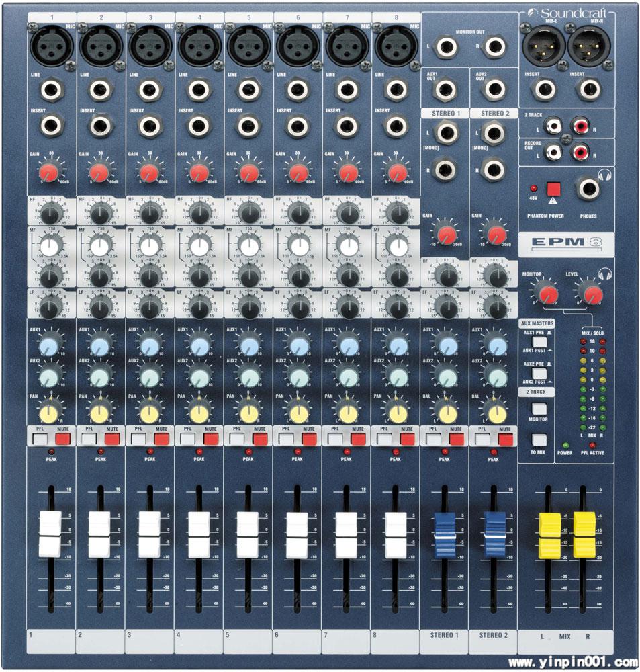The width and height of the screenshot is (640, 672).
Task: Click the main MIC insert jack under MIX-L
Action: (x=544, y=89)
